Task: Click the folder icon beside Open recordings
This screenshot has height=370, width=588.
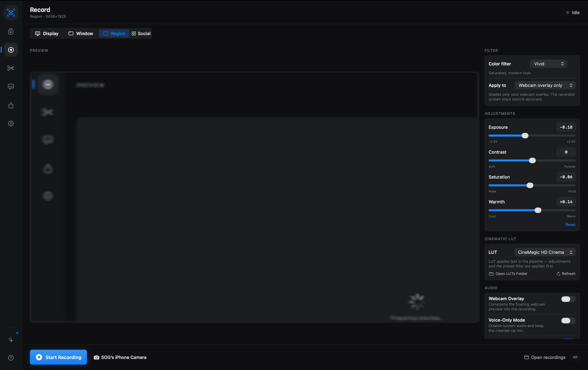Action: pyautogui.click(x=526, y=357)
